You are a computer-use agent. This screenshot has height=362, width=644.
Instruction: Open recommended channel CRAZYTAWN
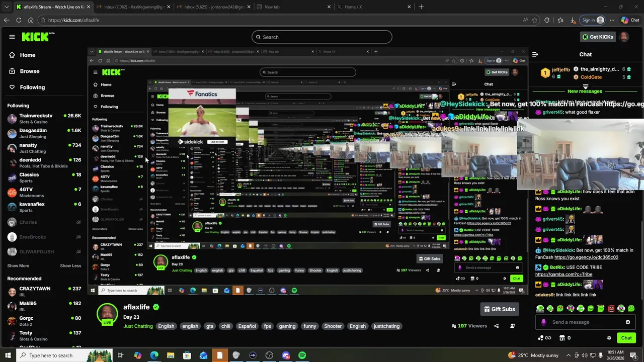pyautogui.click(x=43, y=291)
